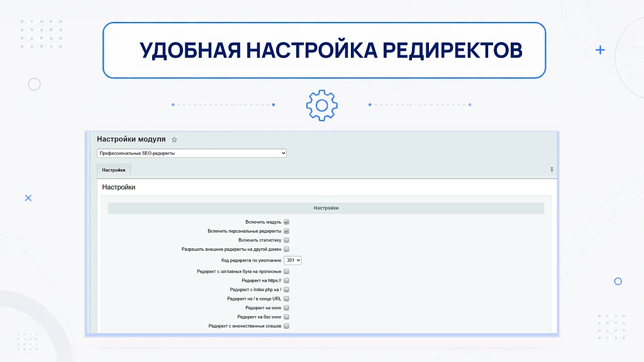This screenshot has height=362, width=644.
Task: Open the module selection dropdown Профессиональные SEO-редиректы
Action: point(191,153)
